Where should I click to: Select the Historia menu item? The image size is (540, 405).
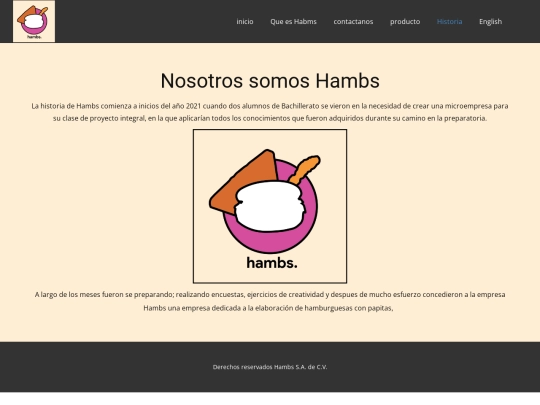[449, 21]
